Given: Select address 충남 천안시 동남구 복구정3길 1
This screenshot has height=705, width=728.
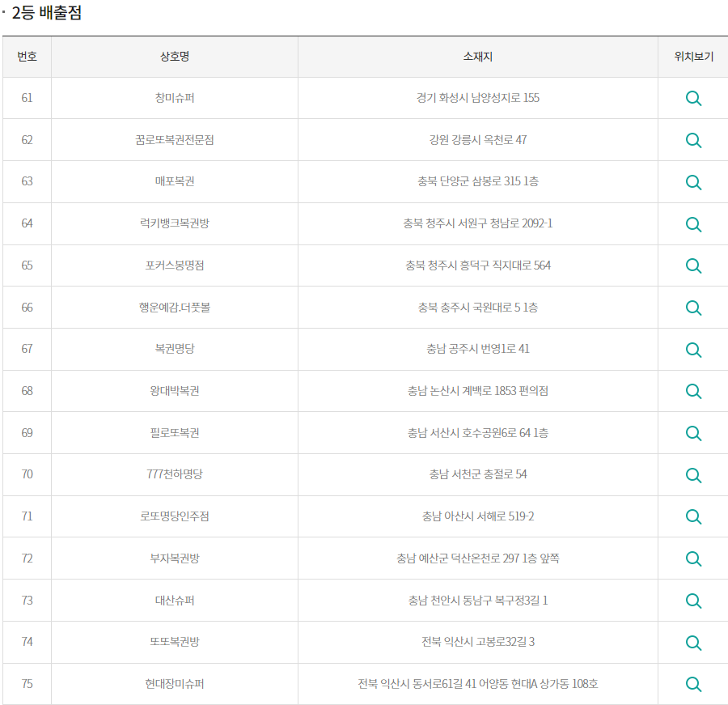Looking at the screenshot, I should tap(478, 600).
